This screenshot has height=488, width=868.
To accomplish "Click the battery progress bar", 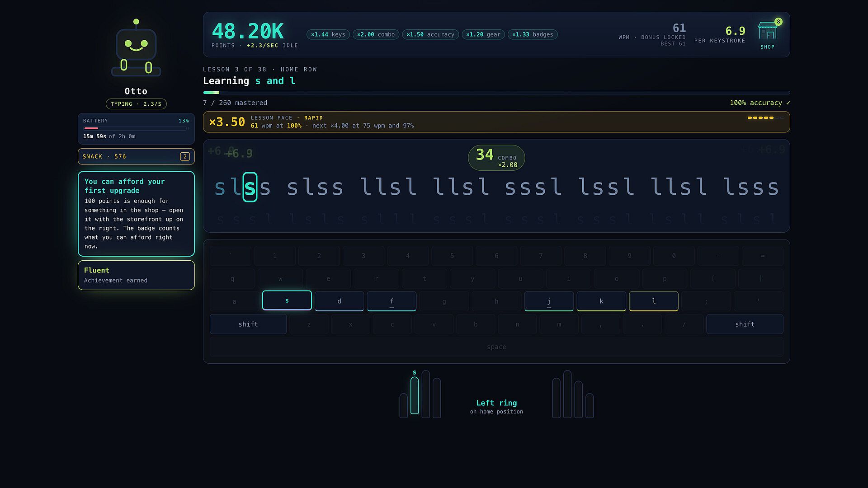I will pos(135,128).
